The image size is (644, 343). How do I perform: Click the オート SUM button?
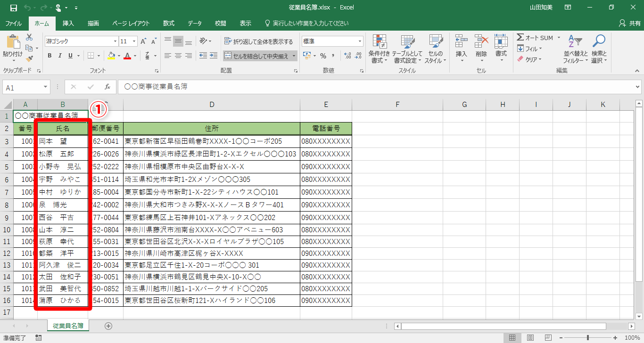pyautogui.click(x=535, y=38)
